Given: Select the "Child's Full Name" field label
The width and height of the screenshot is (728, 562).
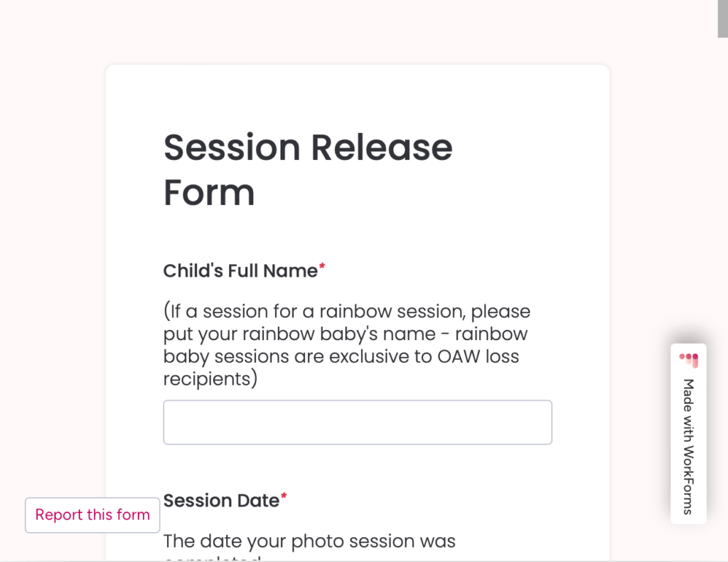Looking at the screenshot, I should [x=240, y=271].
